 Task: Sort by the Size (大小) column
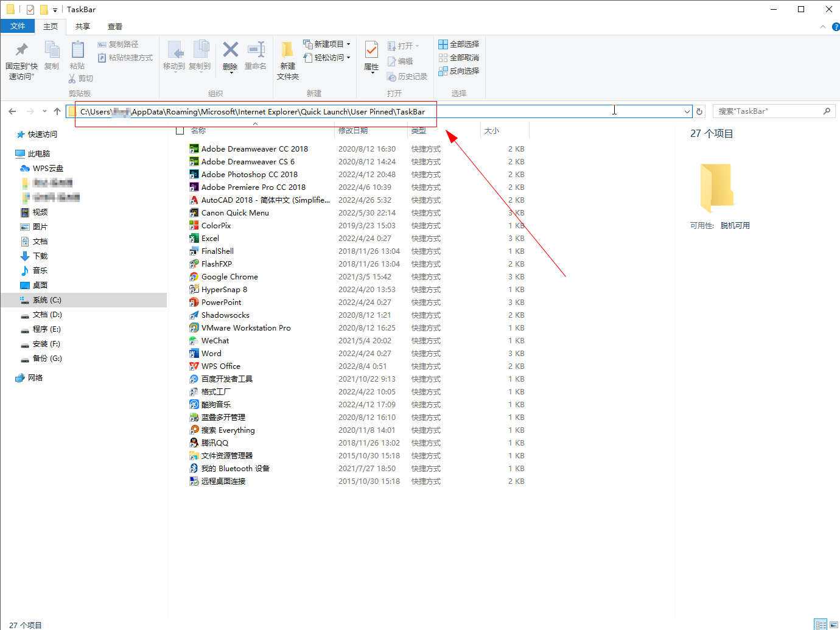pos(492,131)
